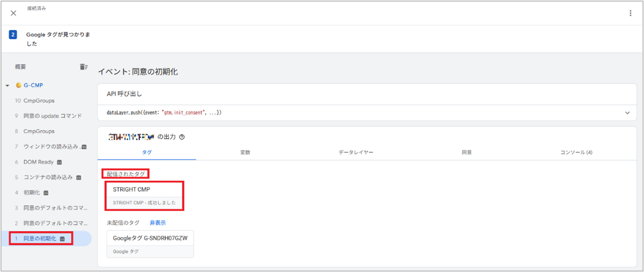Image resolution: width=644 pixels, height=272 pixels.
Task: Clear the event list with delete icon
Action: click(x=83, y=67)
